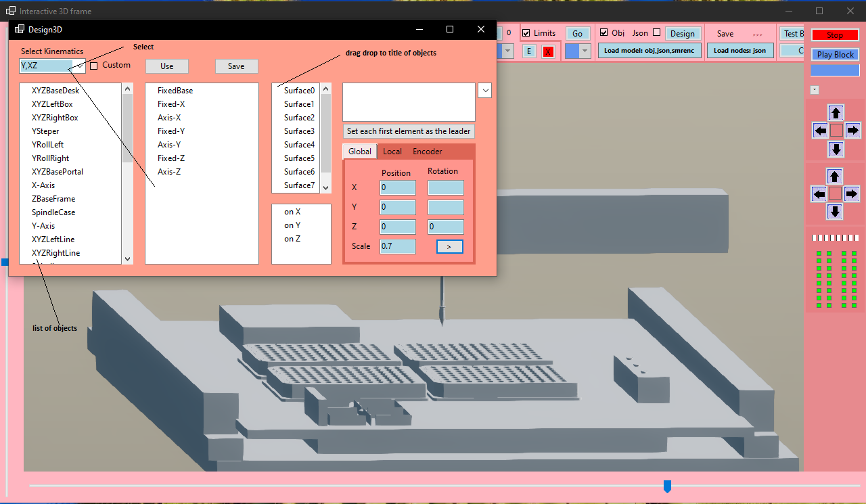
Task: Click the red X button beside E
Action: click(548, 51)
